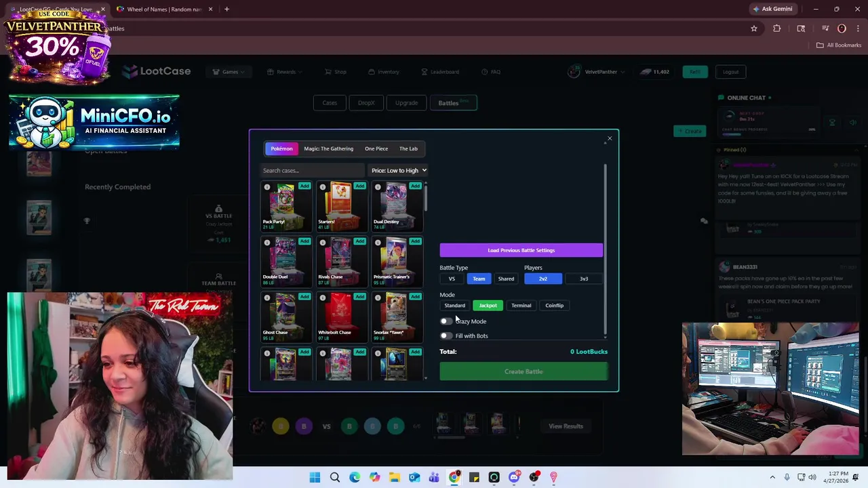Select Shared battle type
868x488 pixels.
(506, 279)
